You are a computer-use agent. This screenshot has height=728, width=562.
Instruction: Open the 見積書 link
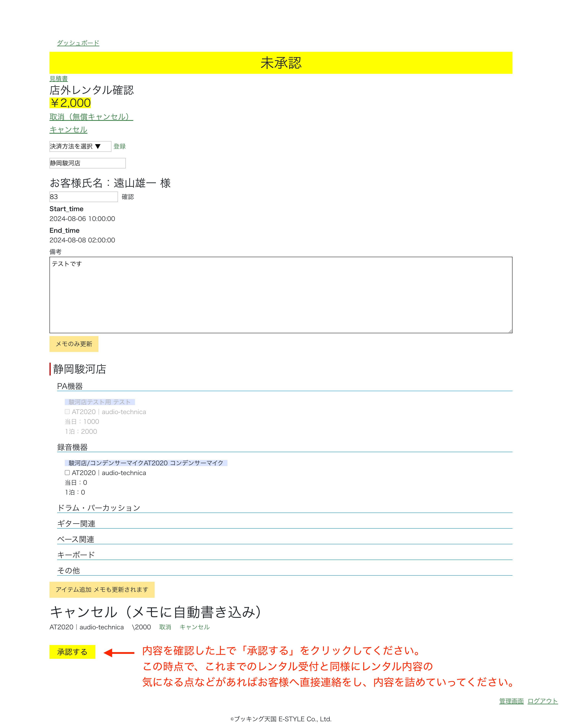[59, 79]
